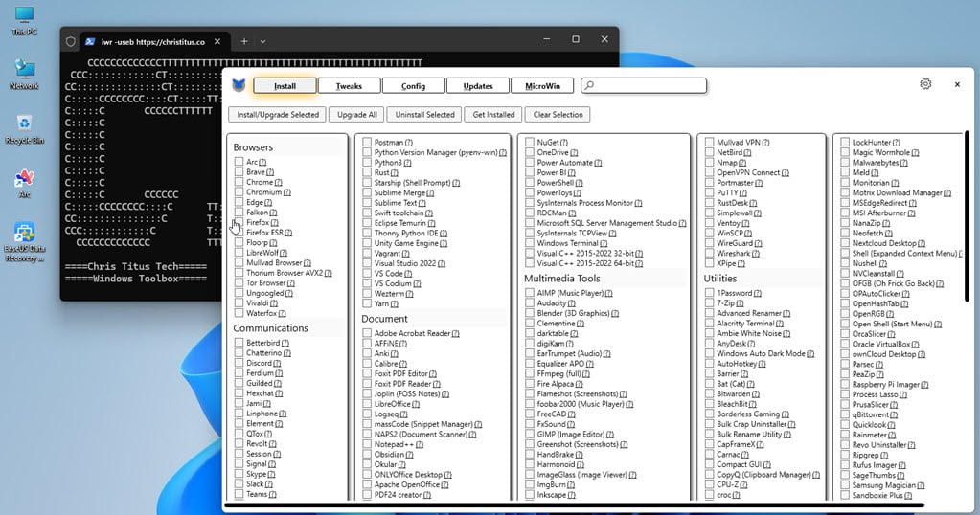Check the Wireshark checkbox
This screenshot has width=980, height=515.
pos(710,253)
